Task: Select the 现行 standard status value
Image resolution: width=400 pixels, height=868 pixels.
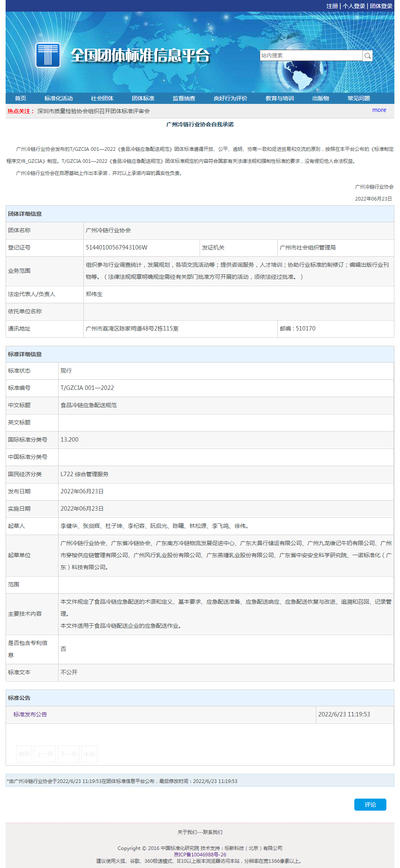Action: click(x=66, y=371)
